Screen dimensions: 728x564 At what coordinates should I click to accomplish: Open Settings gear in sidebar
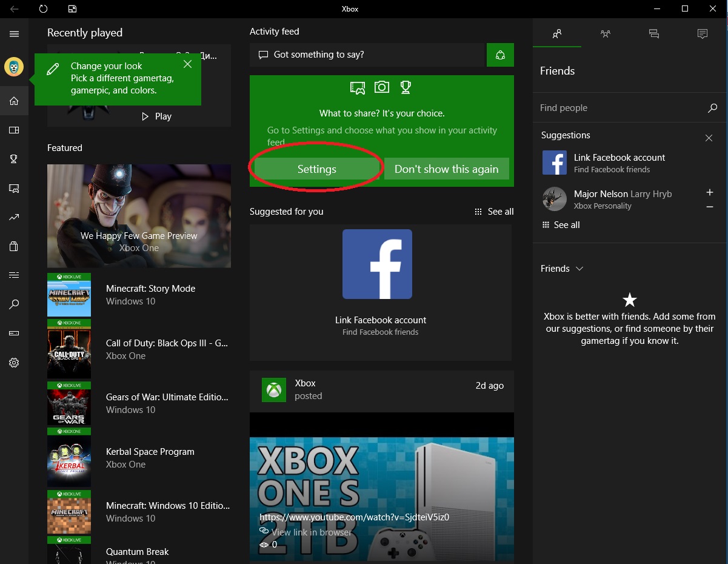(x=14, y=363)
